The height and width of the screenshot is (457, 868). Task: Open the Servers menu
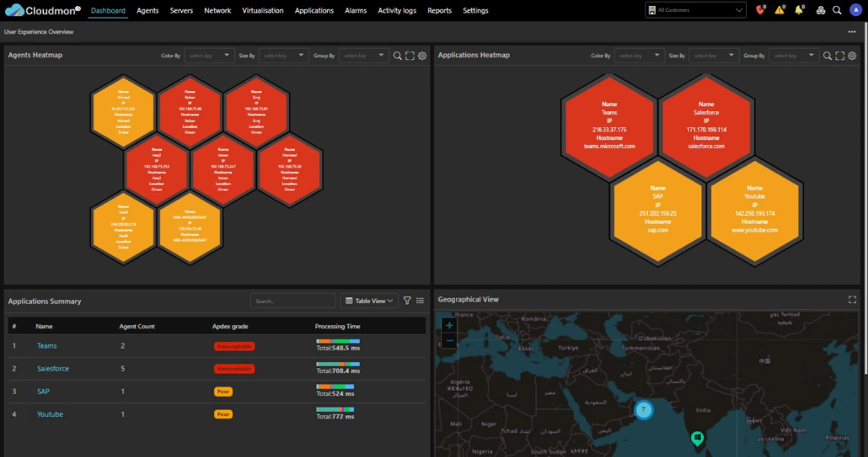[x=181, y=11]
